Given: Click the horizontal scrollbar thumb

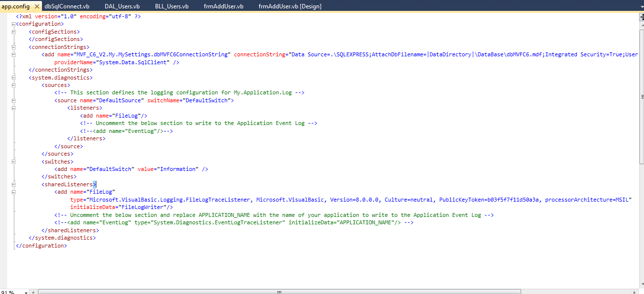Looking at the screenshot, I should click(279, 292).
